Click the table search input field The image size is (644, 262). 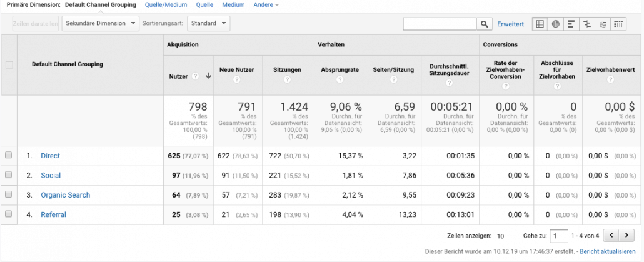(440, 24)
